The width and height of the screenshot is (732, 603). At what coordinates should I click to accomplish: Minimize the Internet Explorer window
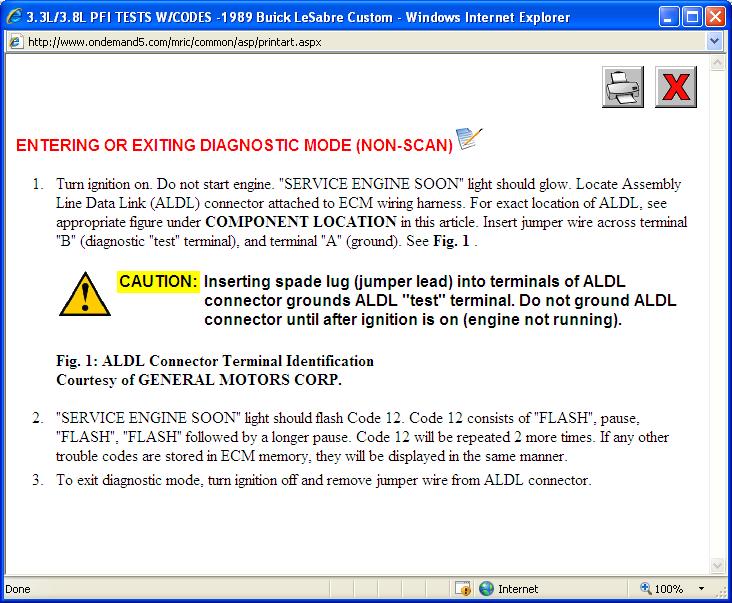669,17
